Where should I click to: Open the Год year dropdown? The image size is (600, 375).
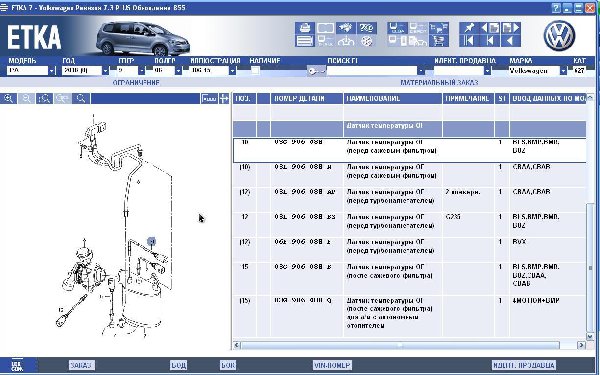(x=106, y=71)
